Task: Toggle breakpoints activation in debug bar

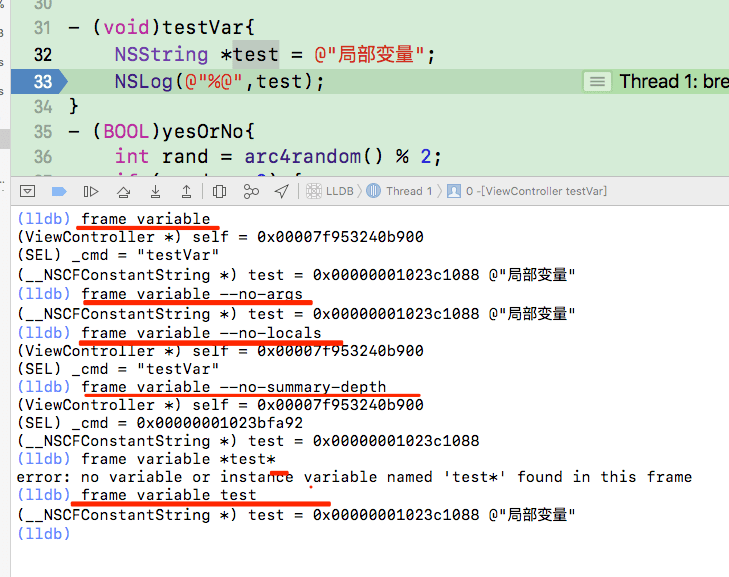Action: pos(59,191)
